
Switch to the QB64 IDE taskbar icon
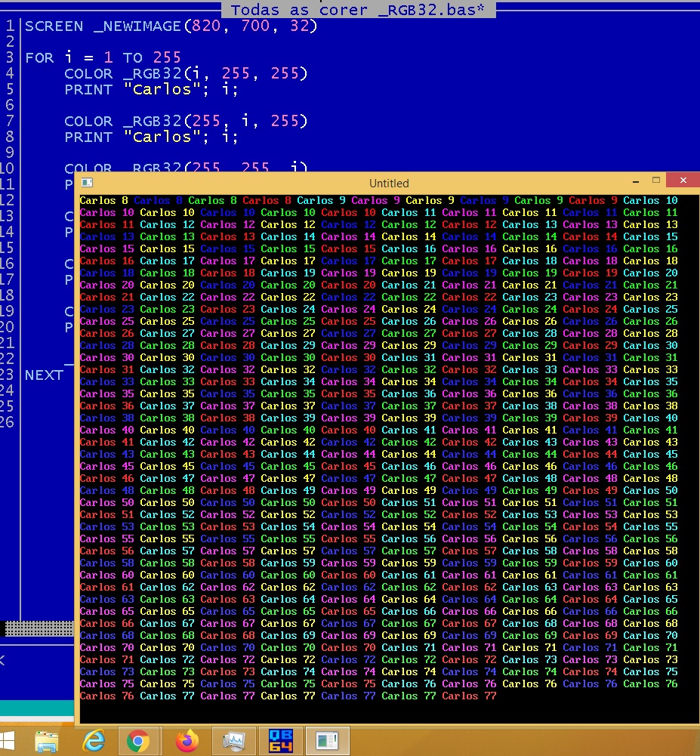pos(280,742)
